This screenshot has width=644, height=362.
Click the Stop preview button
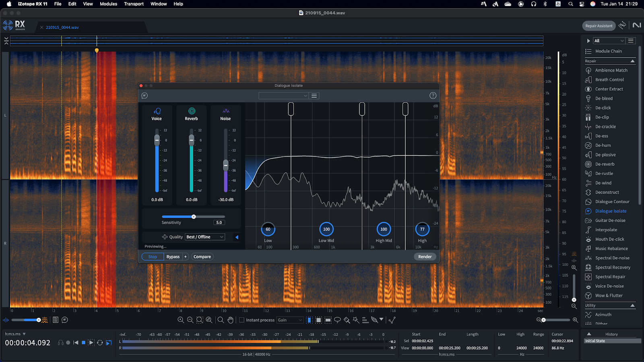(153, 257)
